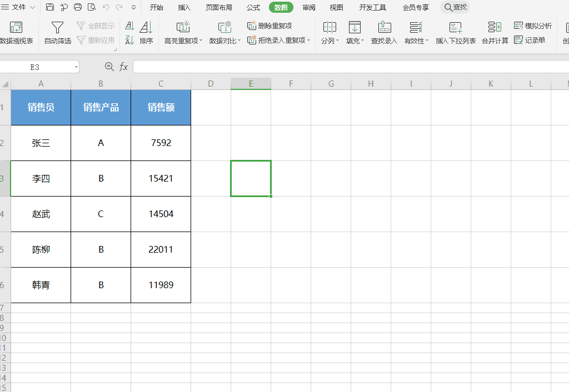Click the Print icon in quick access toolbar
The image size is (569, 392).
point(78,7)
